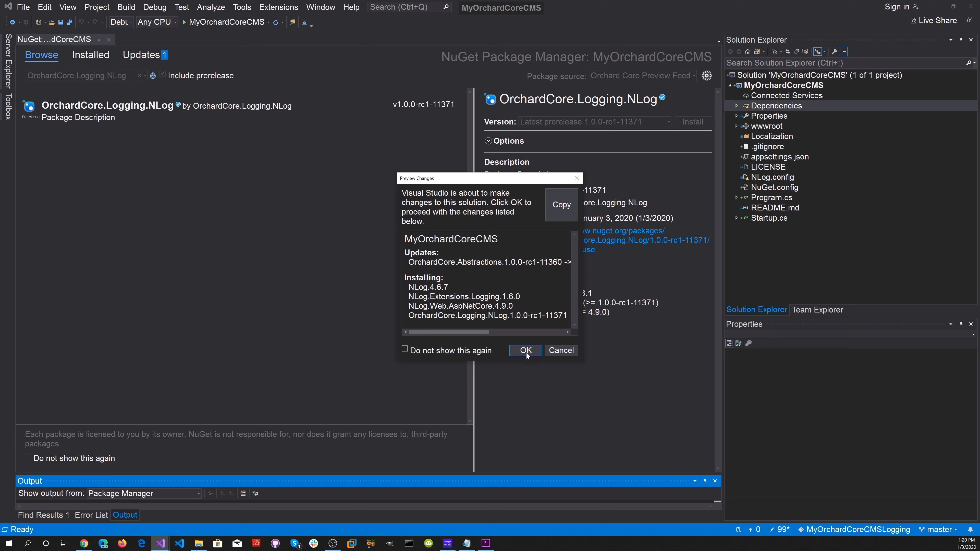Click the Find in Files toolbar icon
This screenshot has height=551, width=980.
(292, 22)
